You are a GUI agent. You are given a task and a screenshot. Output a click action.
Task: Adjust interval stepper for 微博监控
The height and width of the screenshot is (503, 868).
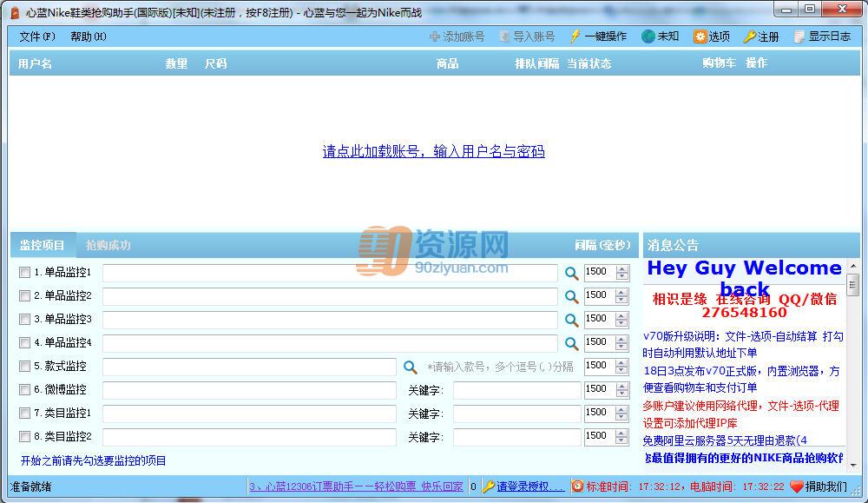(622, 390)
